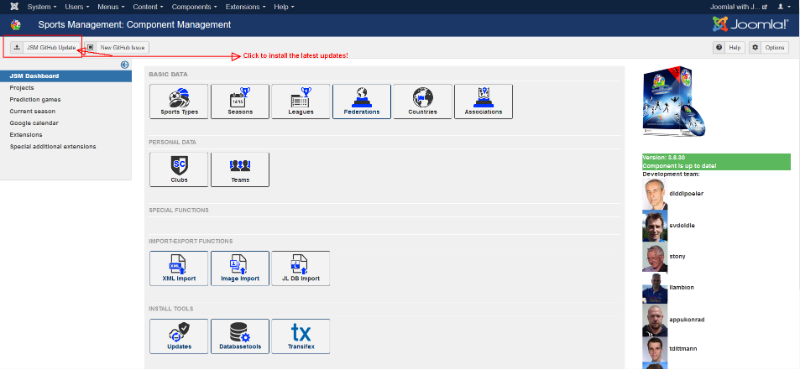This screenshot has width=800, height=369.
Task: Open the Help menu in top bar
Action: [284, 7]
